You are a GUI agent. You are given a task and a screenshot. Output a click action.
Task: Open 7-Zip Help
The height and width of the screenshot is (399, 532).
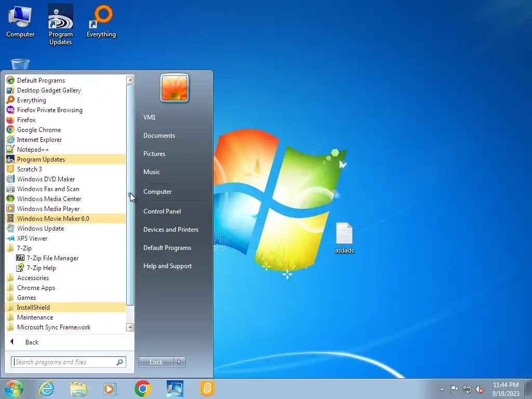(x=65, y=268)
